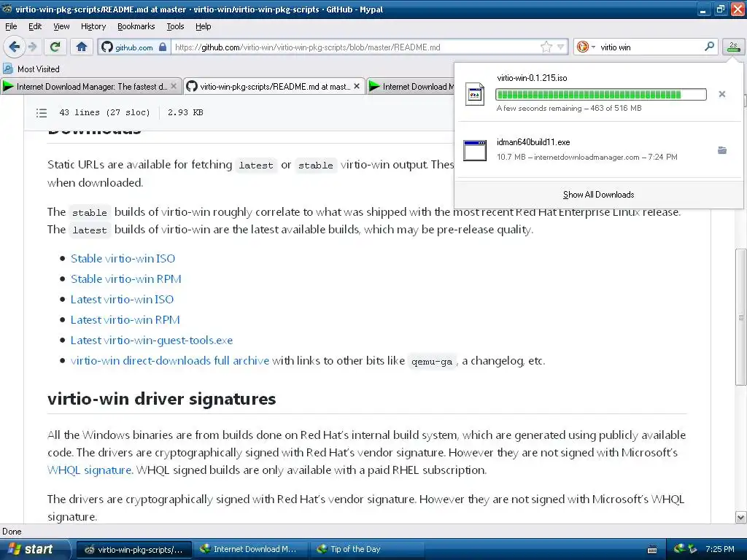The width and height of the screenshot is (747, 560).
Task: Open the Help menu
Action: click(x=204, y=26)
